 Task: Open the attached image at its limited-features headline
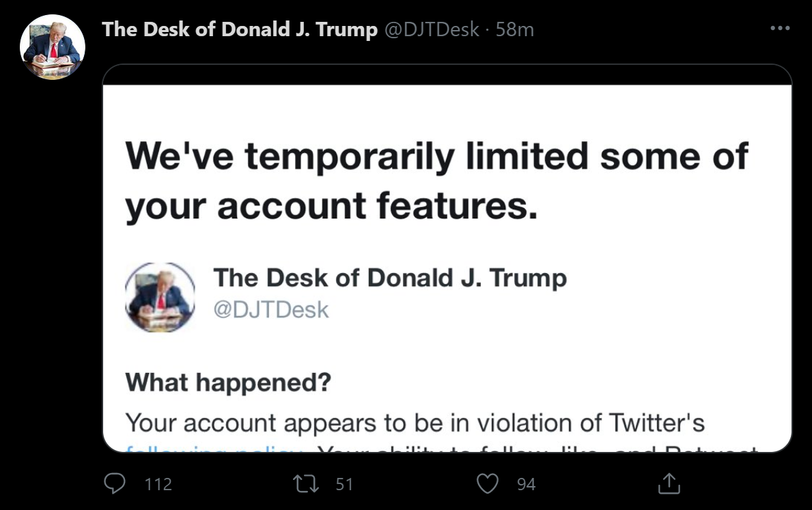436,181
